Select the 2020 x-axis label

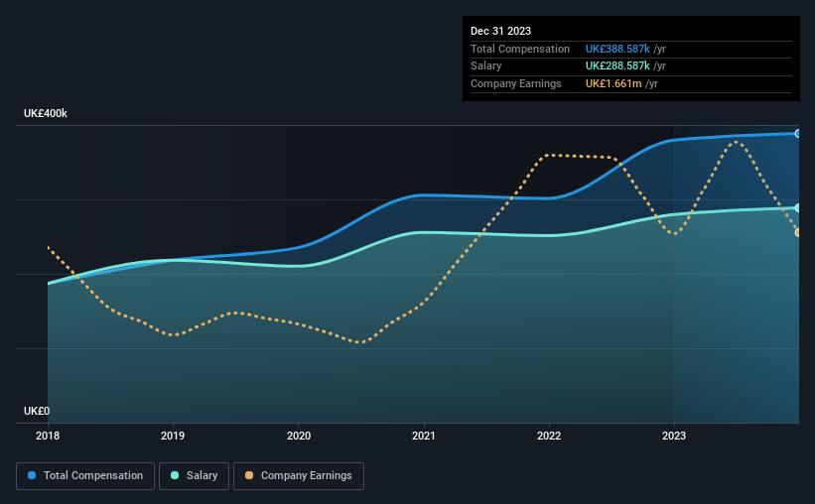299,436
